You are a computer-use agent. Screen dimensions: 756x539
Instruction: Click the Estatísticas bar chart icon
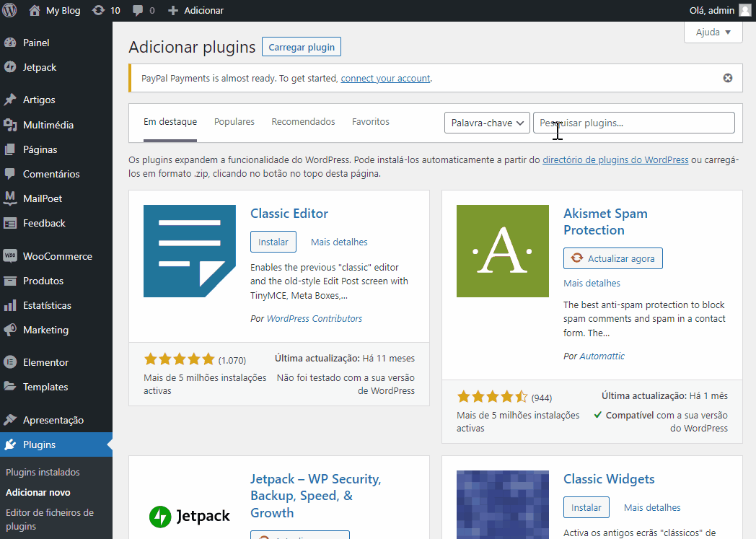pyautogui.click(x=10, y=305)
